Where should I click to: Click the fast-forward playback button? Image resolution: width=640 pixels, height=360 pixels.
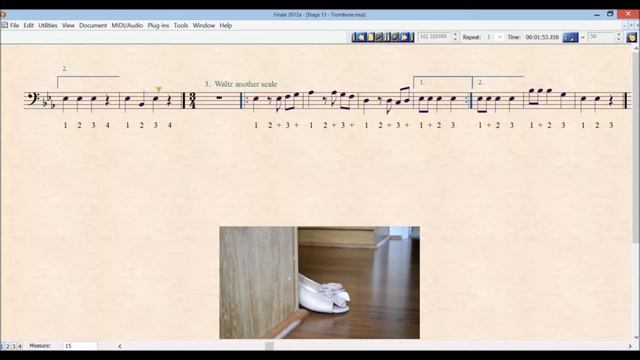pos(404,37)
